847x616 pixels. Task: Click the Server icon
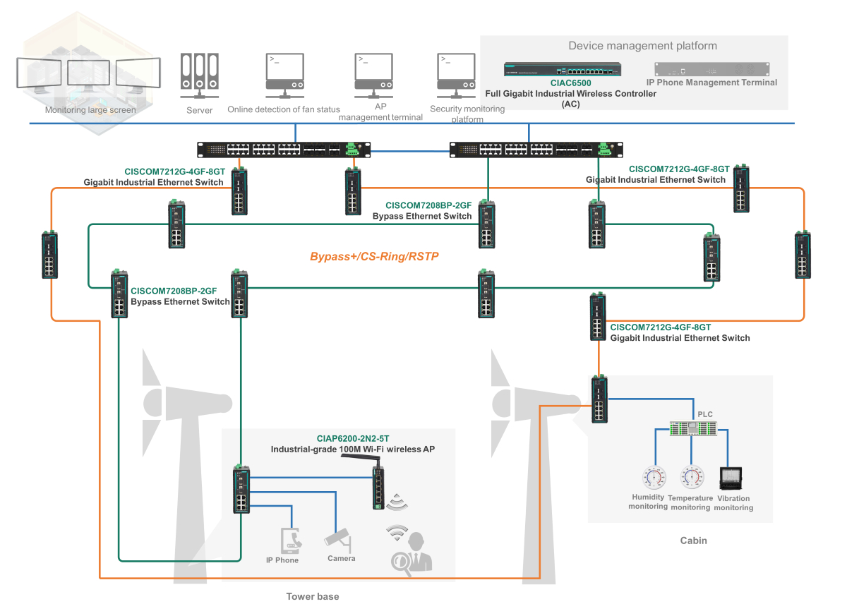(199, 76)
